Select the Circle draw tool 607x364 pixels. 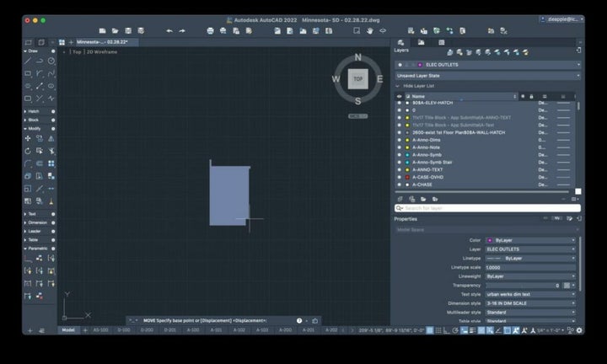tap(51, 61)
